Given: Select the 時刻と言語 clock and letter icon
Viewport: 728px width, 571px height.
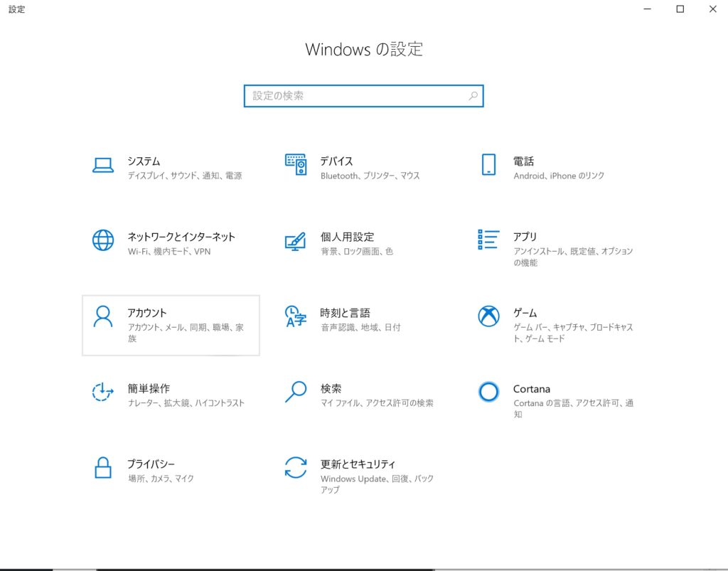Looking at the screenshot, I should pos(296,316).
